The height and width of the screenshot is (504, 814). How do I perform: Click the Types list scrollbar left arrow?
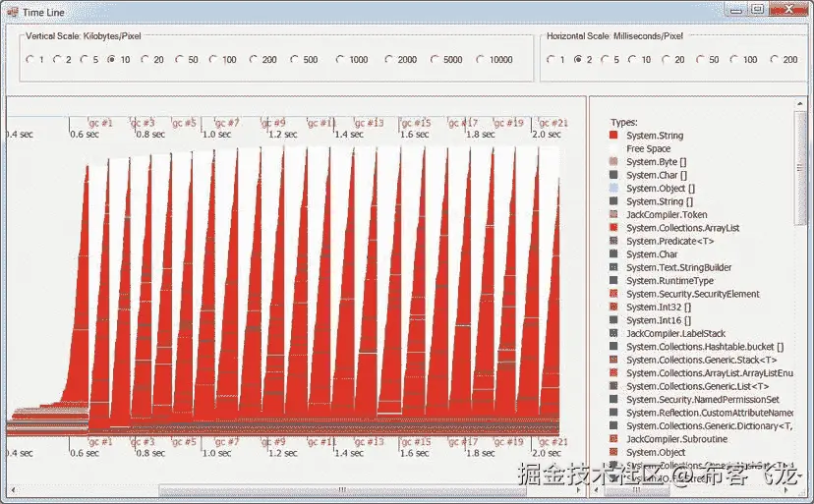(x=597, y=489)
